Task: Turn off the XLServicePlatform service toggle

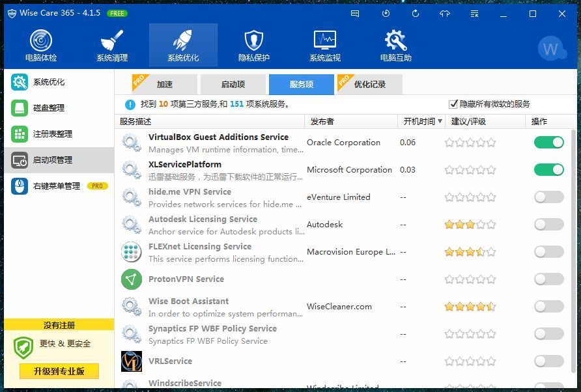Action: pos(548,169)
